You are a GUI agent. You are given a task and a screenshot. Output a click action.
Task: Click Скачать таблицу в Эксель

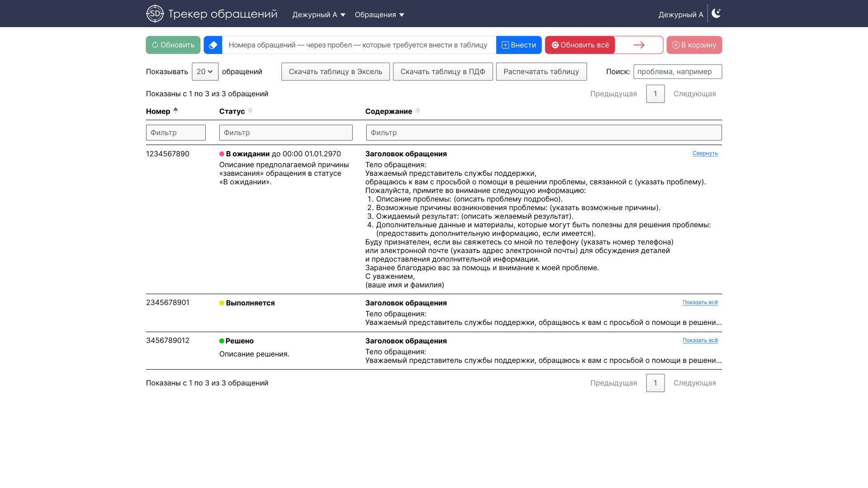click(x=335, y=72)
